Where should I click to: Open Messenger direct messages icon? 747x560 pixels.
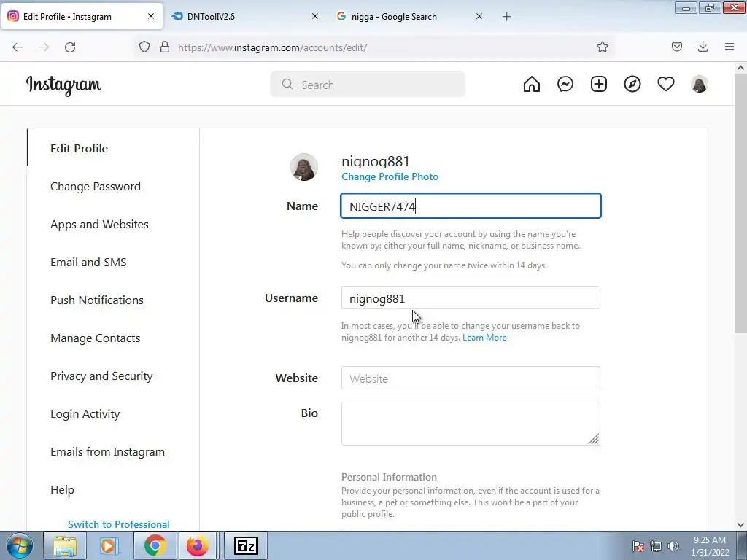click(565, 85)
